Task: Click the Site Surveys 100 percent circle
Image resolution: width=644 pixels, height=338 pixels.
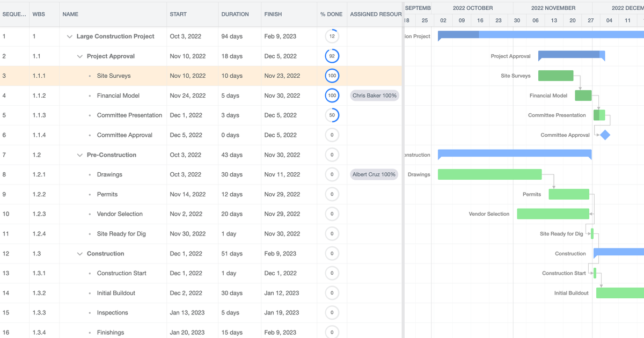Action: pos(332,76)
